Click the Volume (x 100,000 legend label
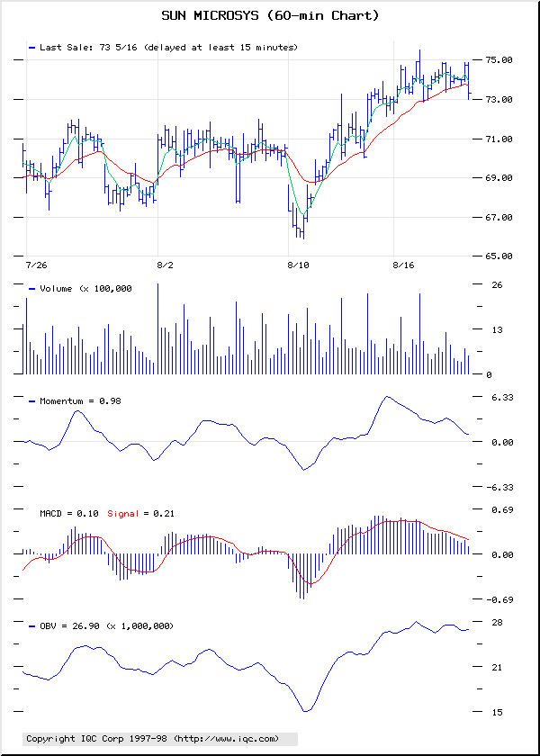Viewport: 540px width, 756px height. [x=85, y=288]
